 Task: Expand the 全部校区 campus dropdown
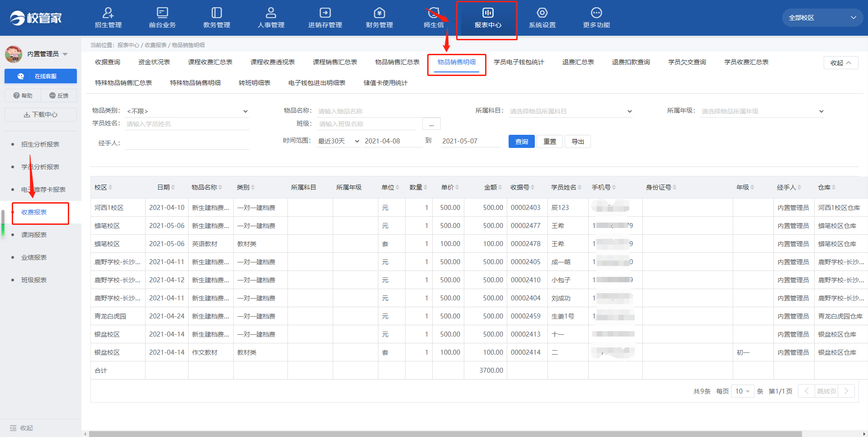click(822, 18)
